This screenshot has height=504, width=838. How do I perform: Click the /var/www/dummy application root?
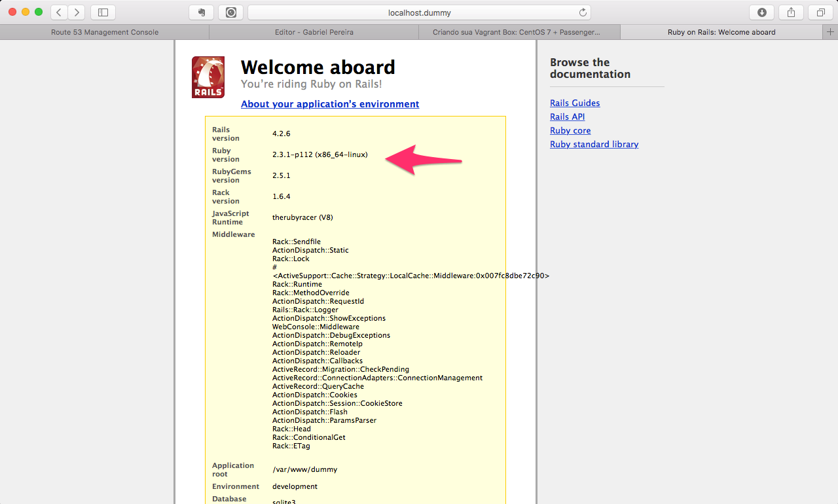[305, 469]
